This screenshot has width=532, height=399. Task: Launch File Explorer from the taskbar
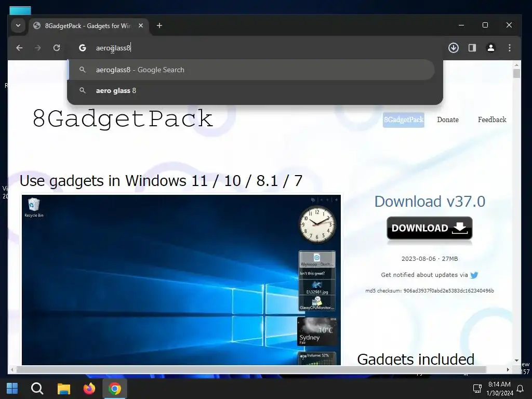coord(63,389)
